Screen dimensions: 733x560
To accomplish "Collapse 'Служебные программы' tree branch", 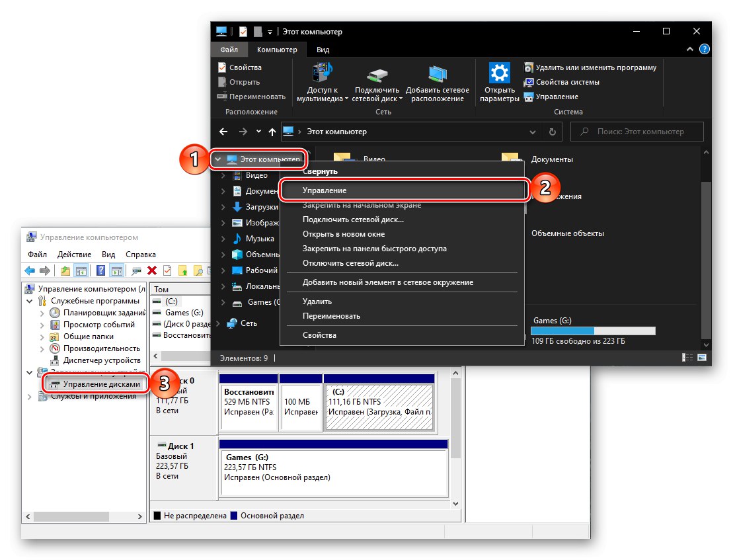I will click(29, 300).
